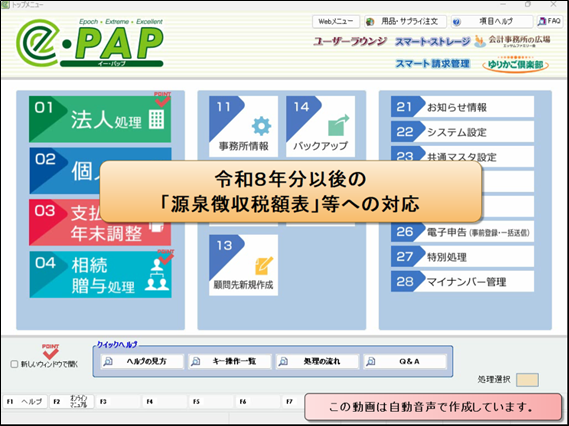Image resolution: width=569 pixels, height=426 pixels.
Task: Open 会計事務所の広場 link
Action: click(x=513, y=41)
